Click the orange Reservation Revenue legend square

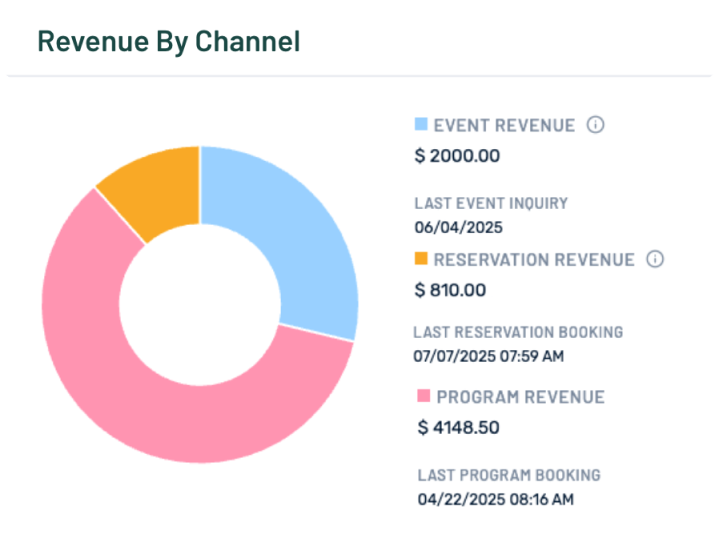[421, 259]
